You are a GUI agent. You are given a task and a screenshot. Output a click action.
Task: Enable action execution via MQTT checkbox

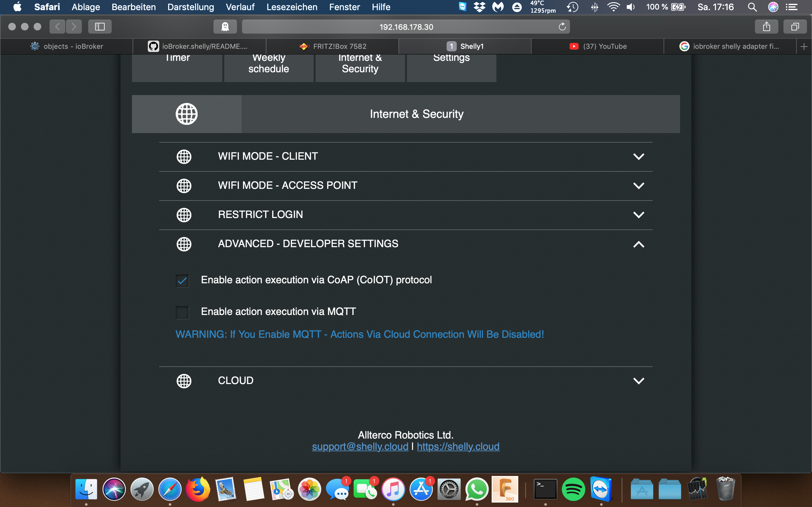(x=182, y=312)
